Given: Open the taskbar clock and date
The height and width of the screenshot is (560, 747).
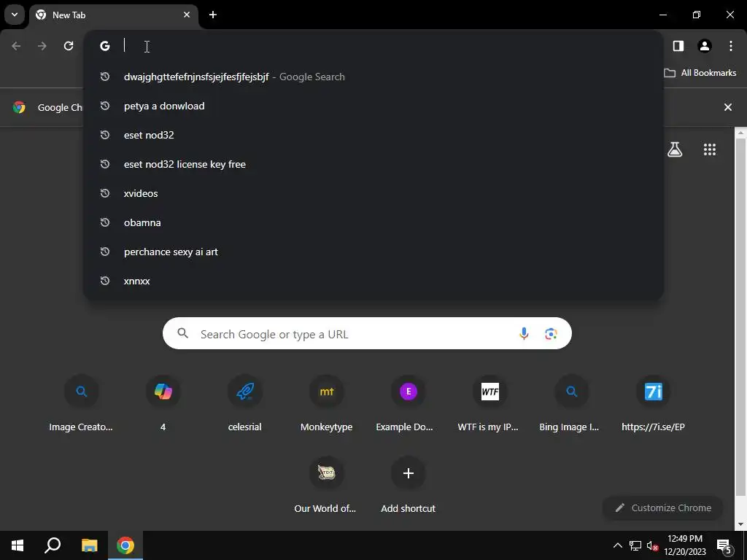Looking at the screenshot, I should (685, 545).
